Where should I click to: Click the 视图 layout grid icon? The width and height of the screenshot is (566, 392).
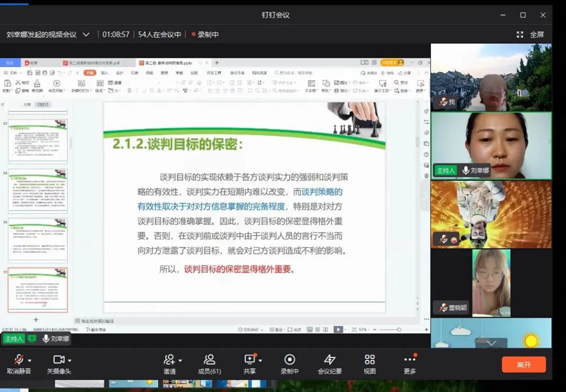pyautogui.click(x=370, y=360)
